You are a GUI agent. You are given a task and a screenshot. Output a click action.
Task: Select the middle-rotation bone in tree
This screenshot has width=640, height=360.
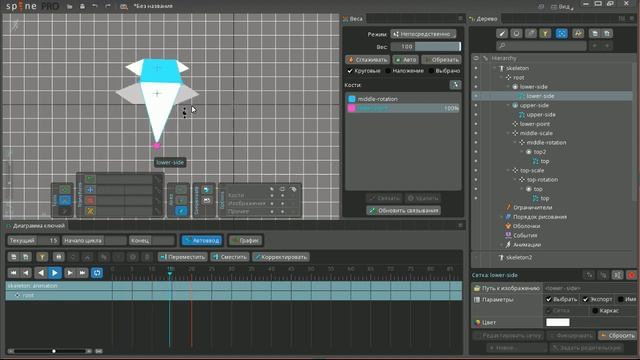click(x=546, y=142)
